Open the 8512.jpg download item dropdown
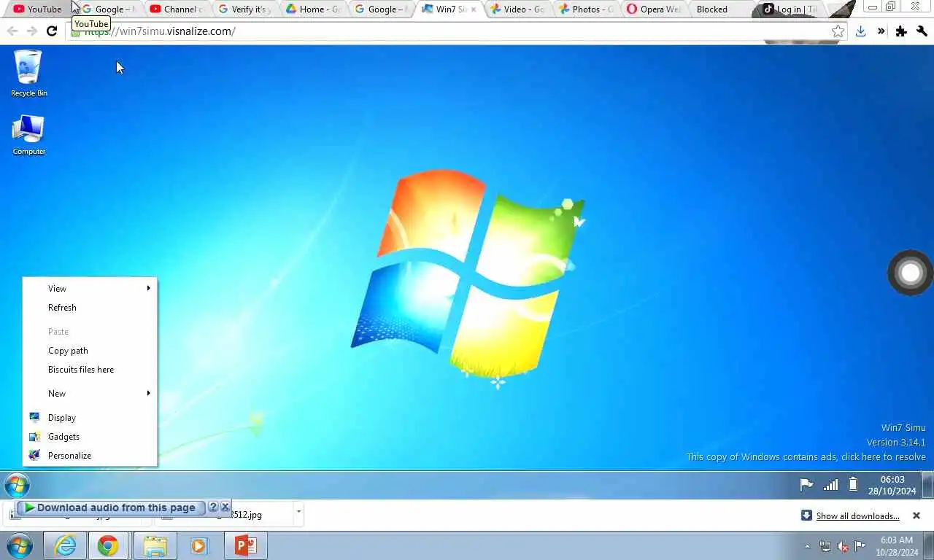934x560 pixels. [298, 513]
